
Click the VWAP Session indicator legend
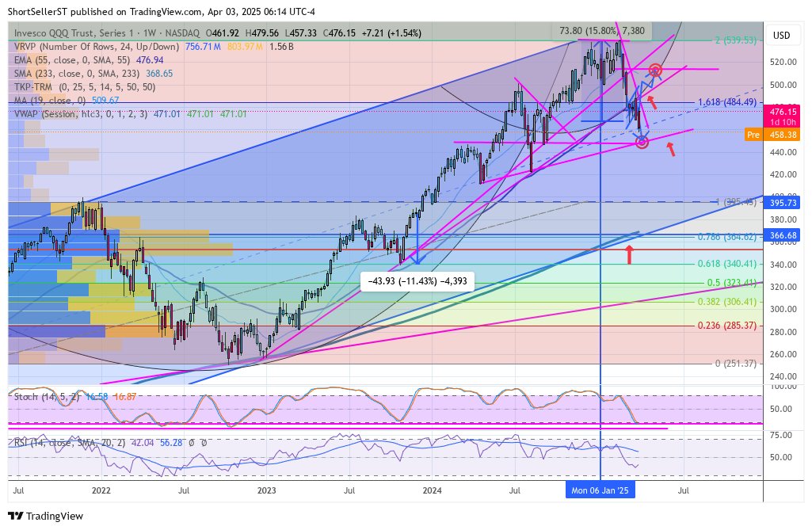131,114
